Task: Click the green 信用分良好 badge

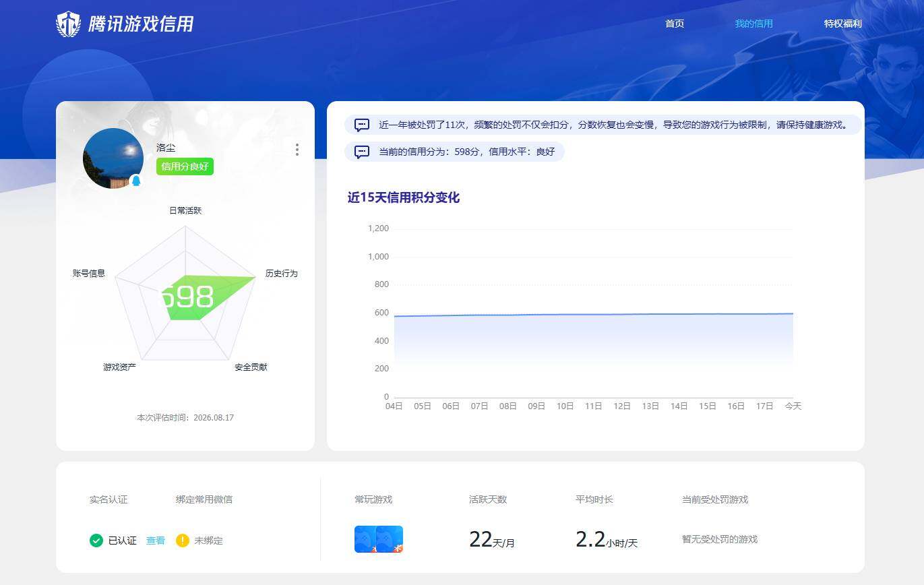Action: [185, 166]
